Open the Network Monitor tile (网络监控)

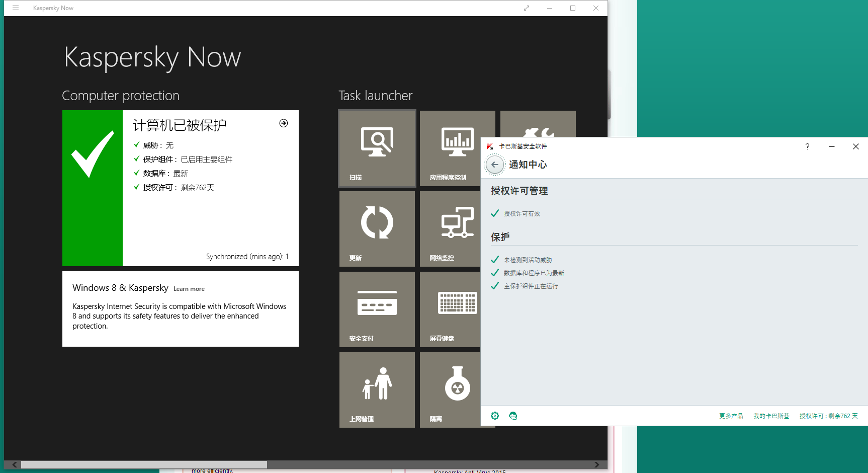pos(450,229)
